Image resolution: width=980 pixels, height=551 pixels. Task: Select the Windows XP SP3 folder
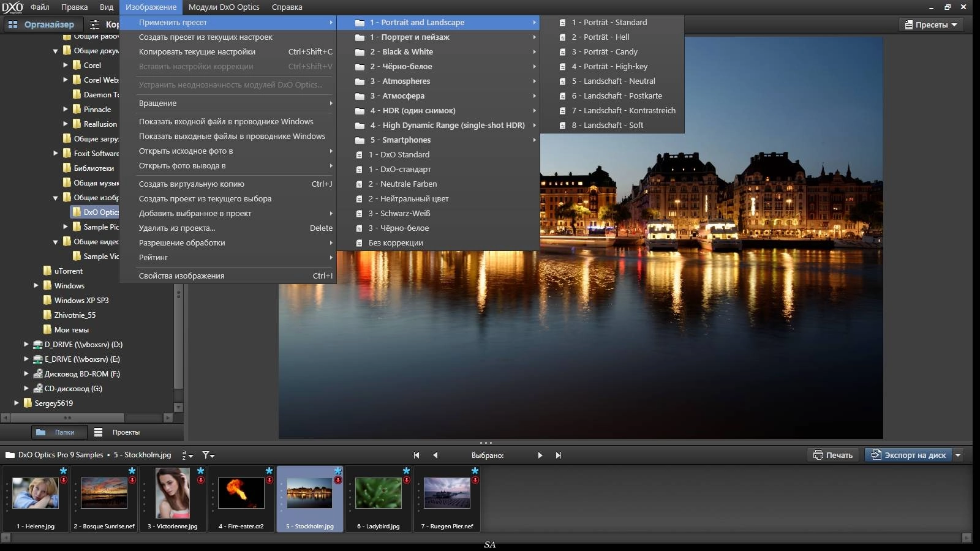[x=76, y=300]
